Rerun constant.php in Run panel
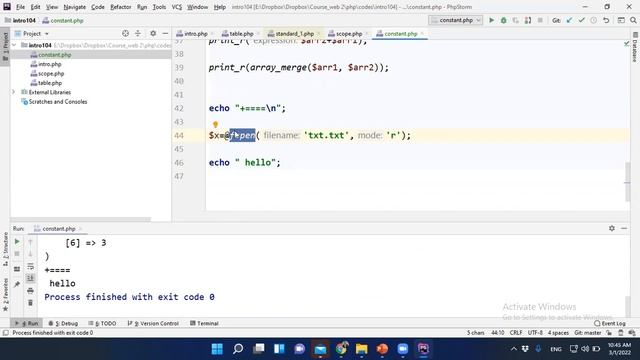 point(17,242)
